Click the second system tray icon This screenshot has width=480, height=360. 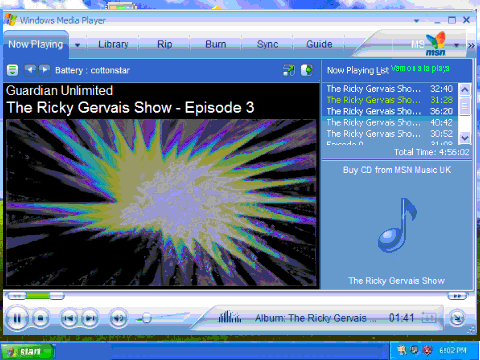tap(414, 350)
